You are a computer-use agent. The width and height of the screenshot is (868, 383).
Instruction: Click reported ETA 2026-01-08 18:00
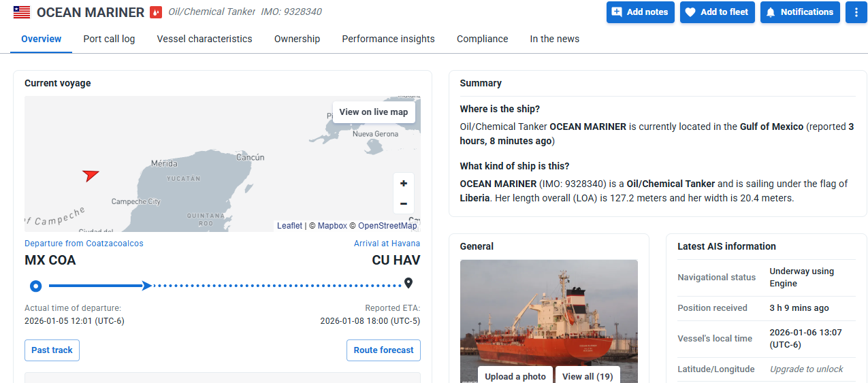click(x=370, y=321)
